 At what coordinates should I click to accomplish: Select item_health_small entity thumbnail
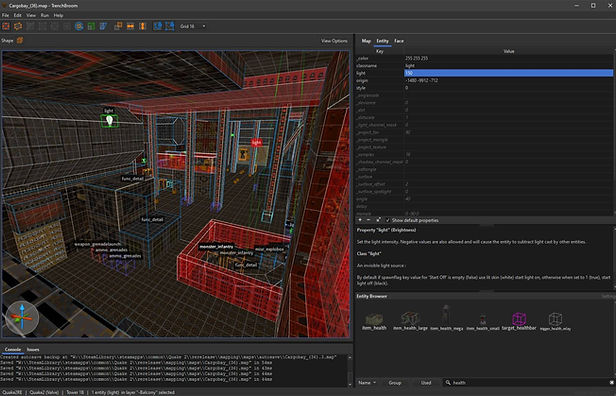tap(483, 322)
